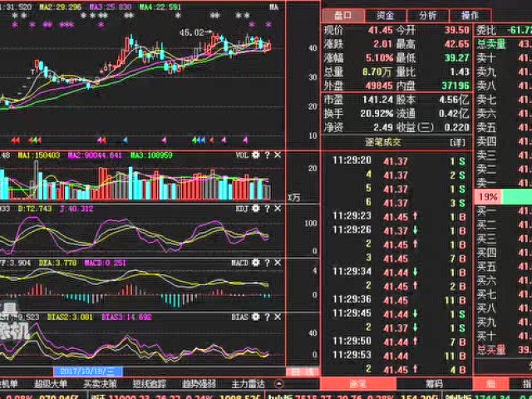532x399 pixels.
Task: Click the VOL indicator name
Action: click(x=242, y=155)
